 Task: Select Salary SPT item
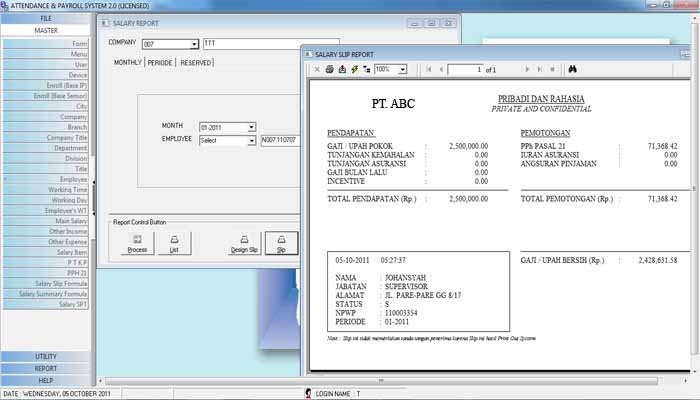[46, 304]
